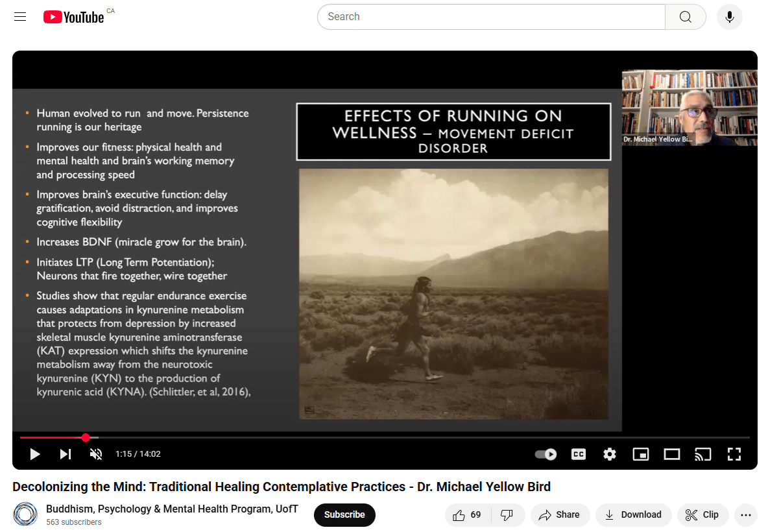This screenshot has width=768, height=532.
Task: Turn on closed captions
Action: coord(578,454)
